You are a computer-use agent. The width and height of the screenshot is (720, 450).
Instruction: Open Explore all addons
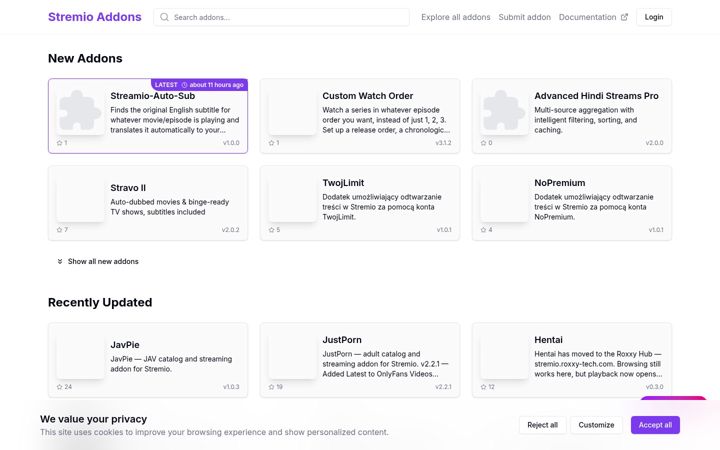point(456,17)
